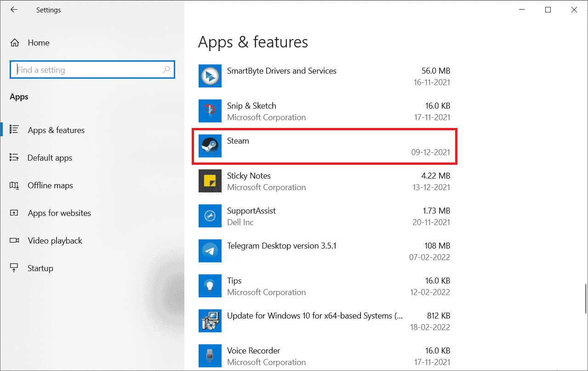Click the Steam app icon
Screen dimensions: 588x371
pos(210,146)
